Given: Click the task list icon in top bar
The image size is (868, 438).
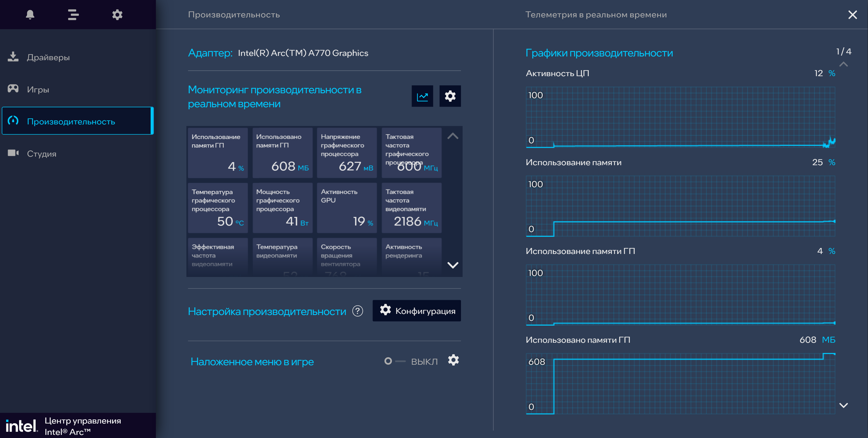Looking at the screenshot, I should pos(73,14).
